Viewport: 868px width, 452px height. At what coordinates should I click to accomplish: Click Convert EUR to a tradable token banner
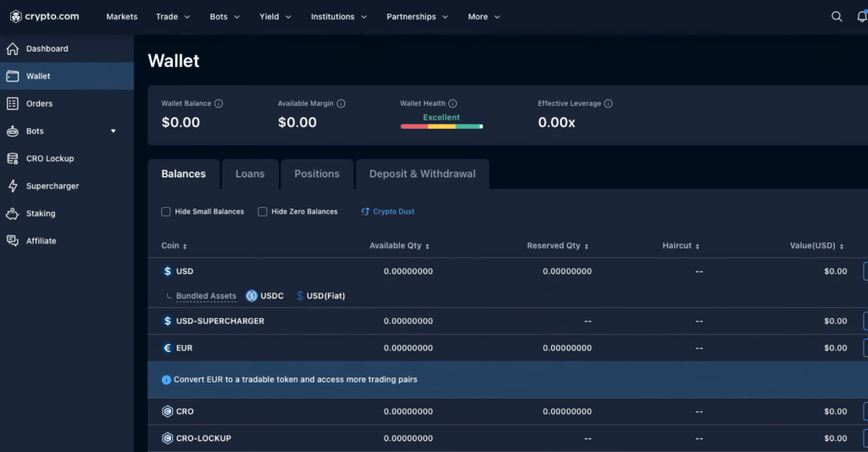click(x=508, y=379)
